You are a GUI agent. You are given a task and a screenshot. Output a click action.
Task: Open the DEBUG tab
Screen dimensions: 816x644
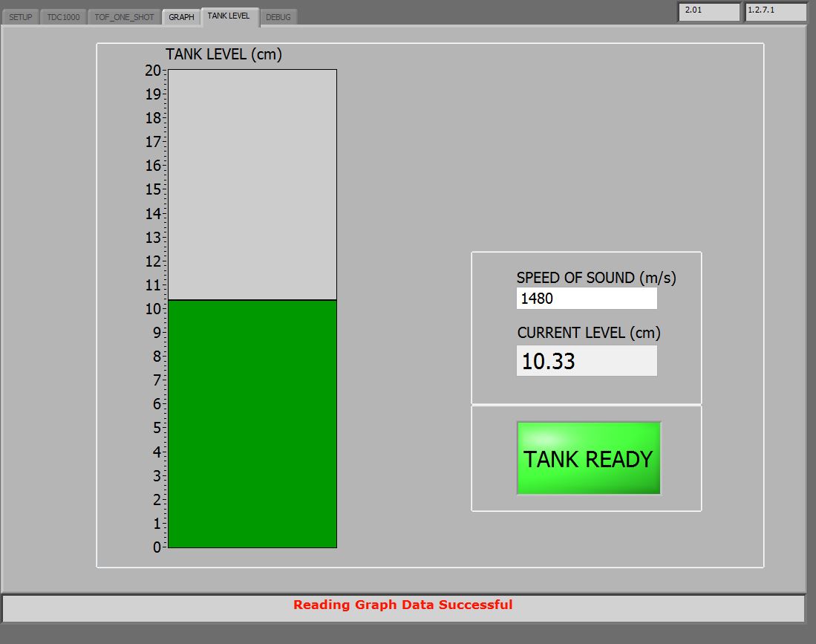pyautogui.click(x=278, y=17)
